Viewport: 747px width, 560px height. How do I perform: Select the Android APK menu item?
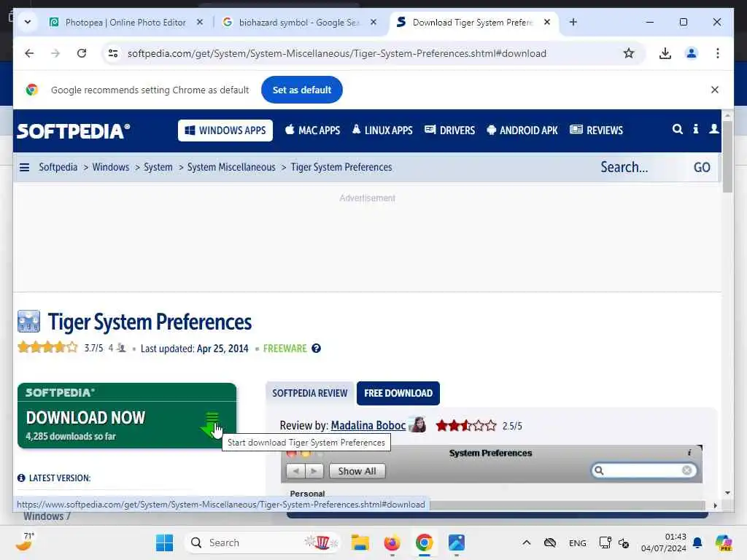pos(522,131)
